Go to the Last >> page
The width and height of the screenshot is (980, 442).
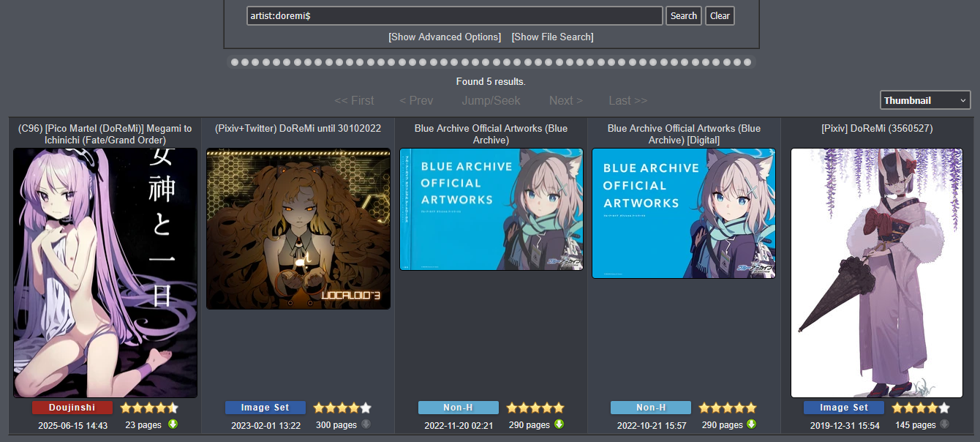pyautogui.click(x=628, y=100)
